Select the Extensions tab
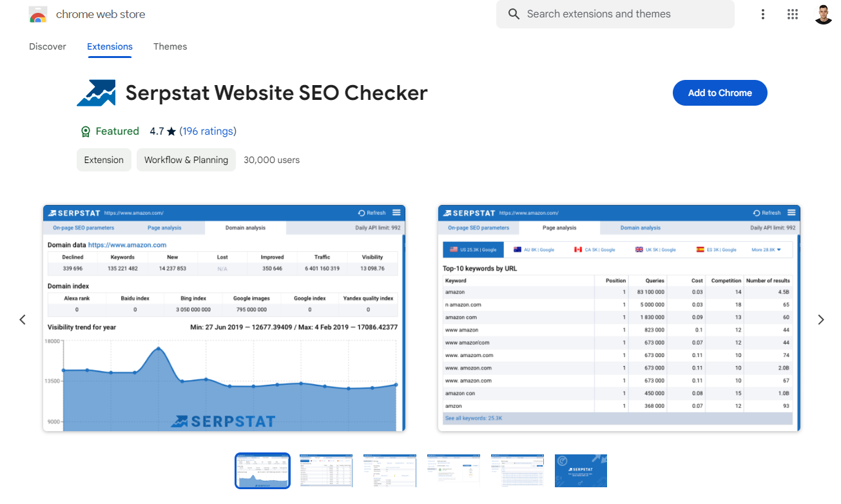This screenshot has height=504, width=841. tap(110, 46)
